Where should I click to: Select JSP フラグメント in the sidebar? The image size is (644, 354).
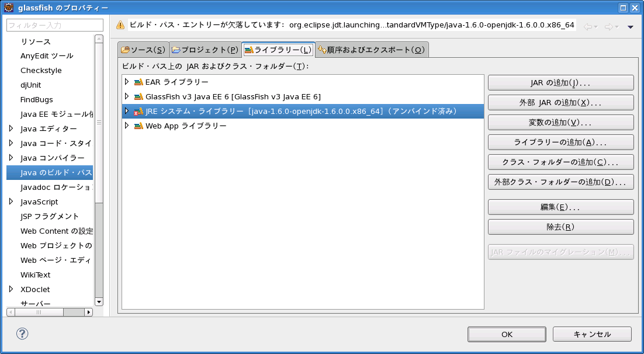pos(49,216)
